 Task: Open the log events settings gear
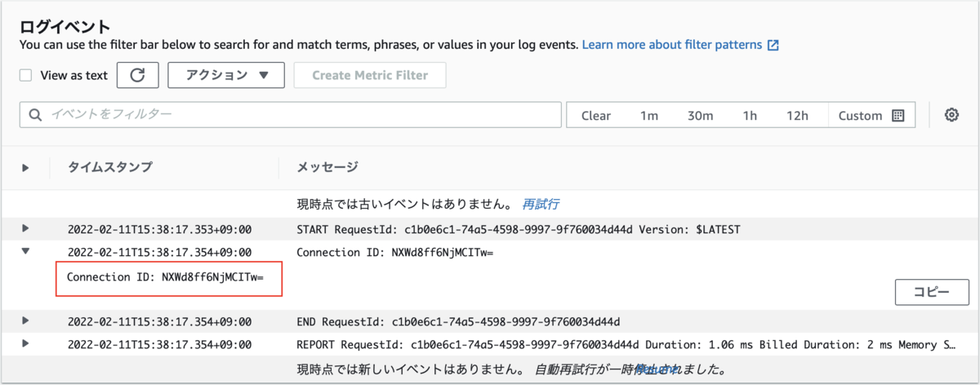pos(951,115)
